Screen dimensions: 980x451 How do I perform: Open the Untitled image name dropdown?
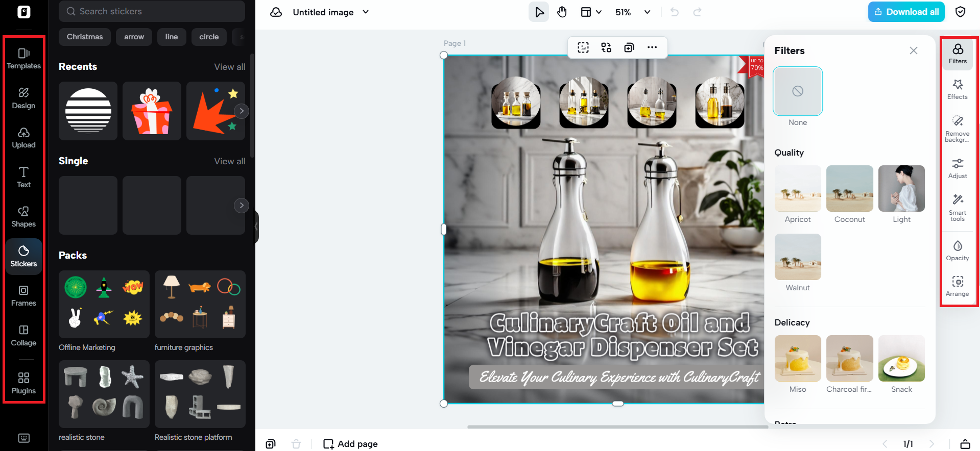(366, 12)
